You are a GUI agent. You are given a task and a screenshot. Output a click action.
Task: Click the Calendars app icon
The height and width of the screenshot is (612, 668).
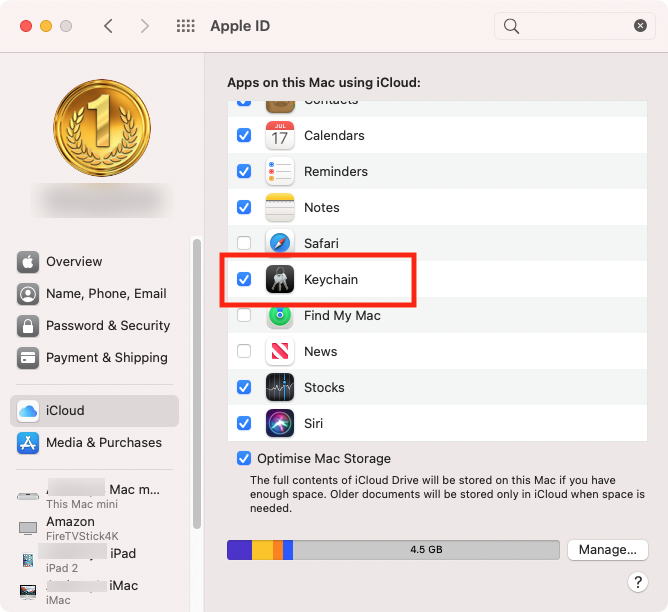[280, 135]
